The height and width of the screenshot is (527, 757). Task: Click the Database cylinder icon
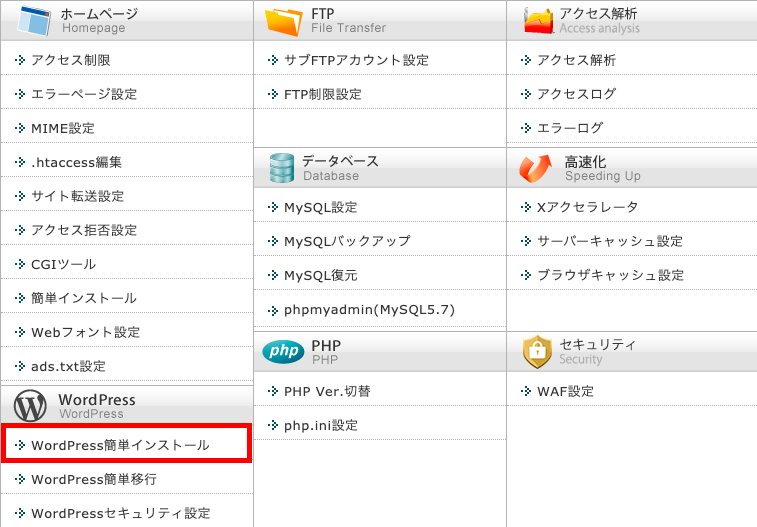pos(283,167)
